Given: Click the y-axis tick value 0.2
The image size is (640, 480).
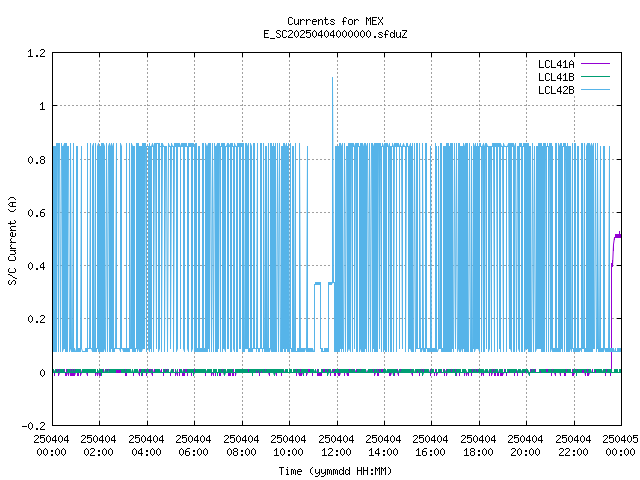Looking at the screenshot, I should 36,319.
